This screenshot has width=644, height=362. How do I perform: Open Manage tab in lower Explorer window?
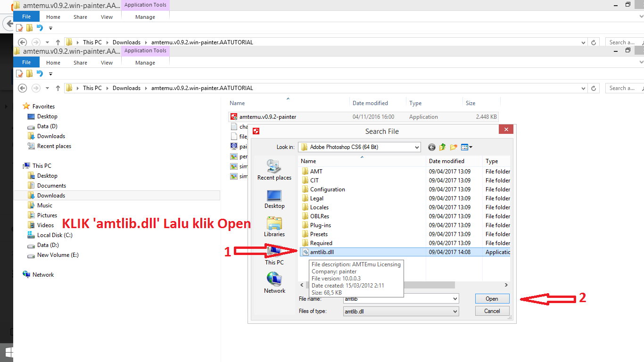click(x=145, y=63)
